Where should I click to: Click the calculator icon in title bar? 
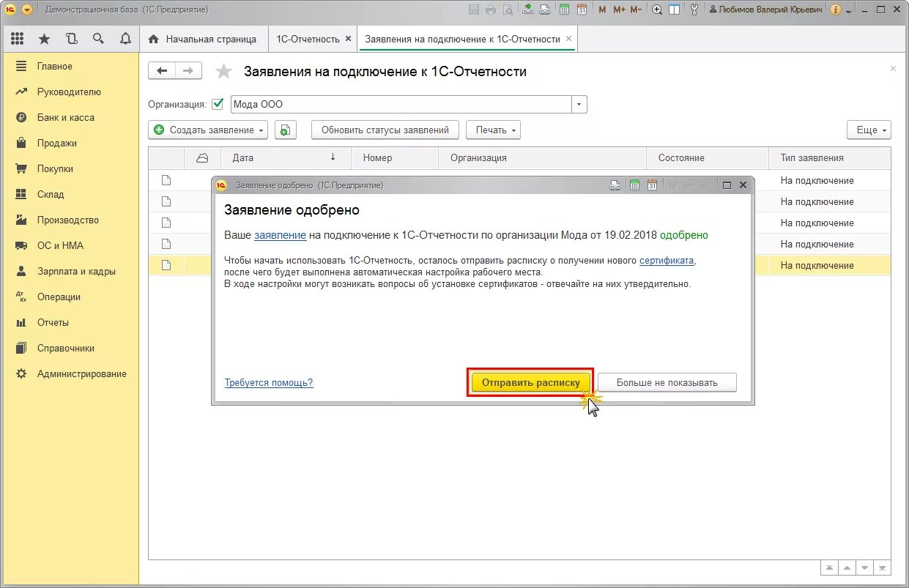[564, 10]
